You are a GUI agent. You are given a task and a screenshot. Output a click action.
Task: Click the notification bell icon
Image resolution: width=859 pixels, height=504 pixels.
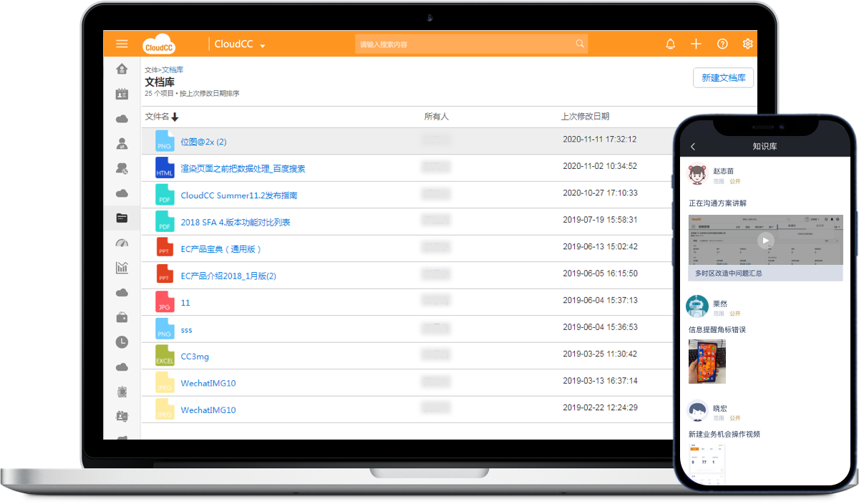point(670,44)
